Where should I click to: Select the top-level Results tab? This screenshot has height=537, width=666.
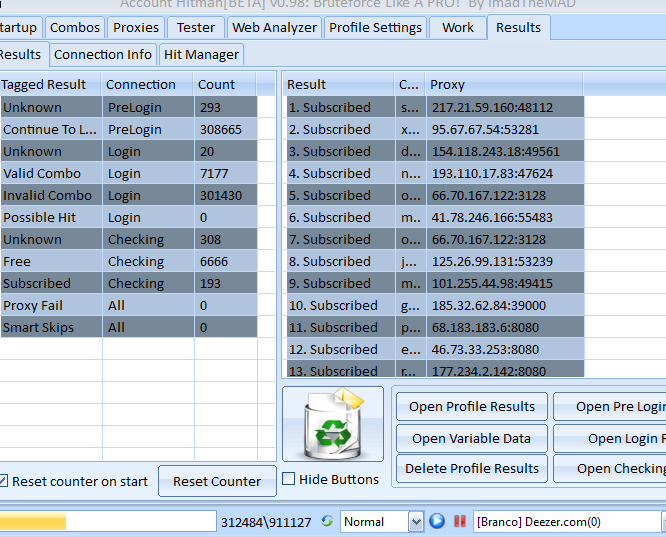click(519, 28)
